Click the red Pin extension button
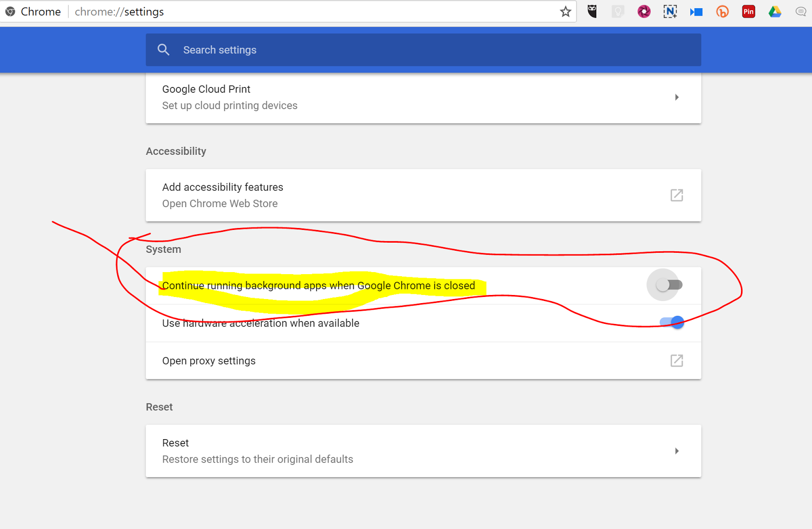 click(749, 11)
